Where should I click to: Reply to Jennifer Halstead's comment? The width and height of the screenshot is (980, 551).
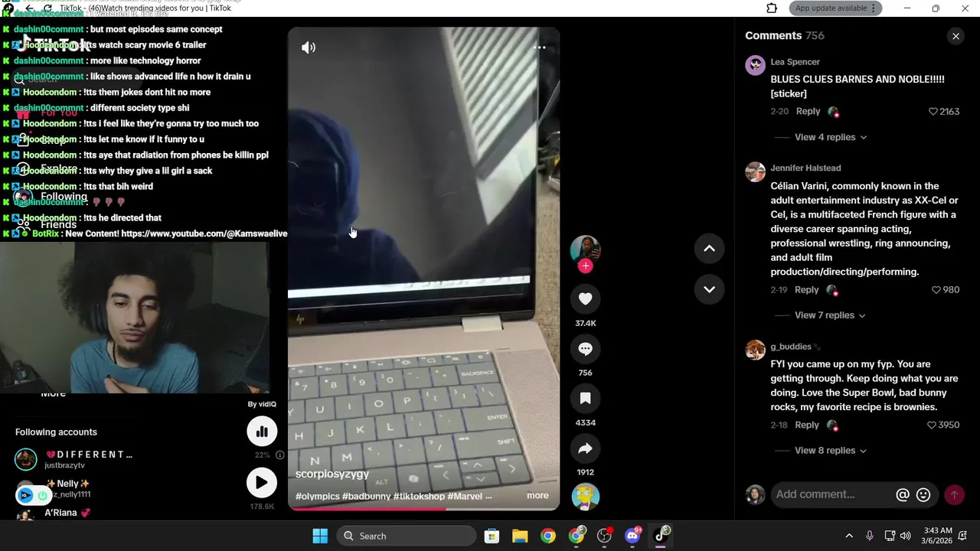coord(806,290)
